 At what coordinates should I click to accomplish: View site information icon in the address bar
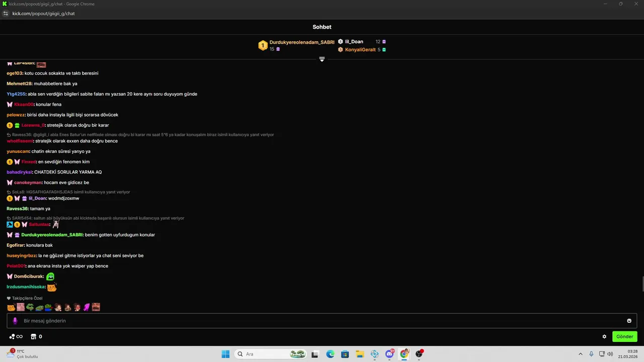click(x=6, y=14)
